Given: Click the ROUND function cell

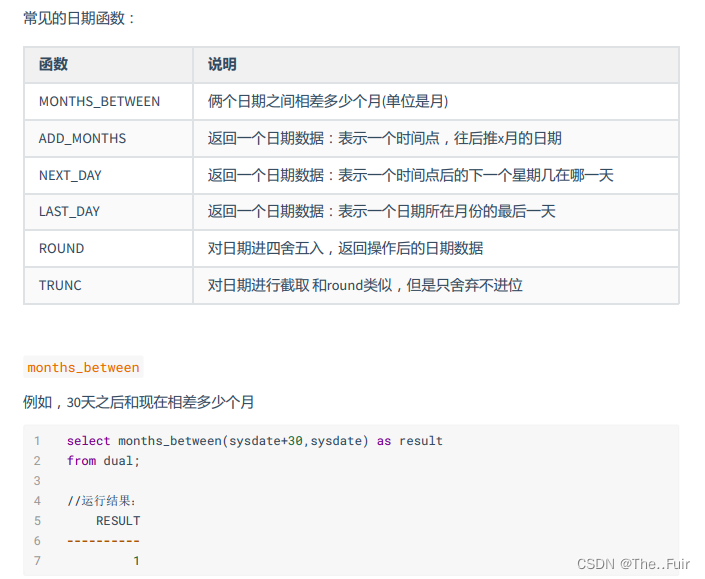Looking at the screenshot, I should click(108, 249).
